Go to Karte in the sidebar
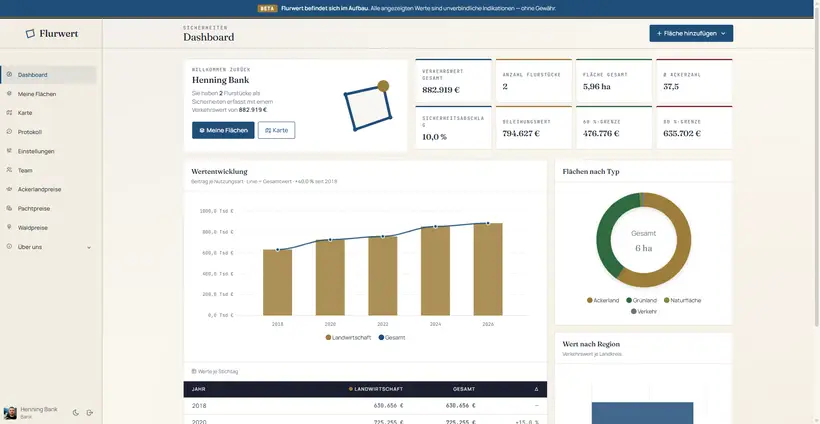 [49, 113]
